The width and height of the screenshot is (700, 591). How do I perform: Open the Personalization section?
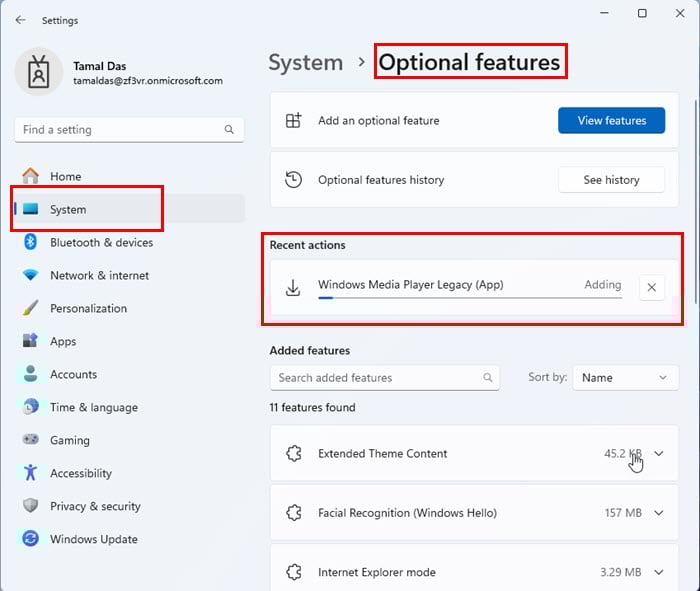click(x=88, y=308)
